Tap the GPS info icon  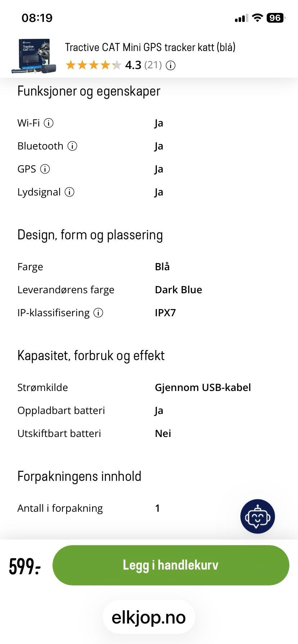click(45, 169)
